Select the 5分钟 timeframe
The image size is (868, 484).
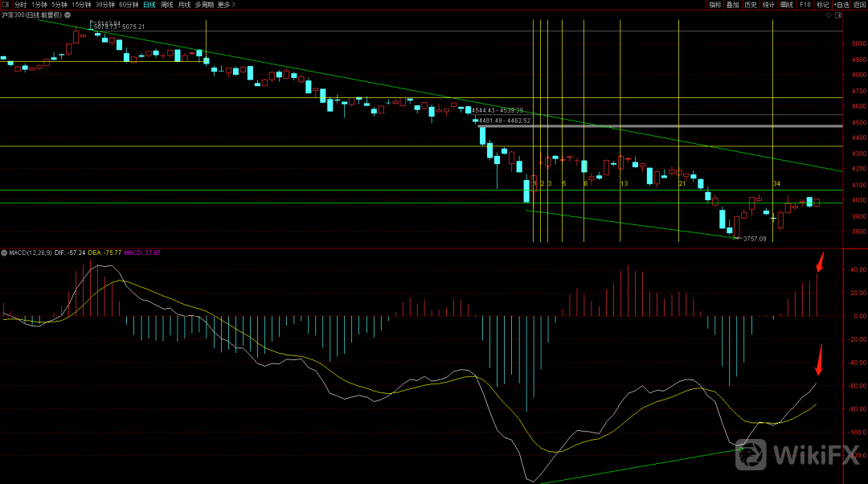(59, 5)
